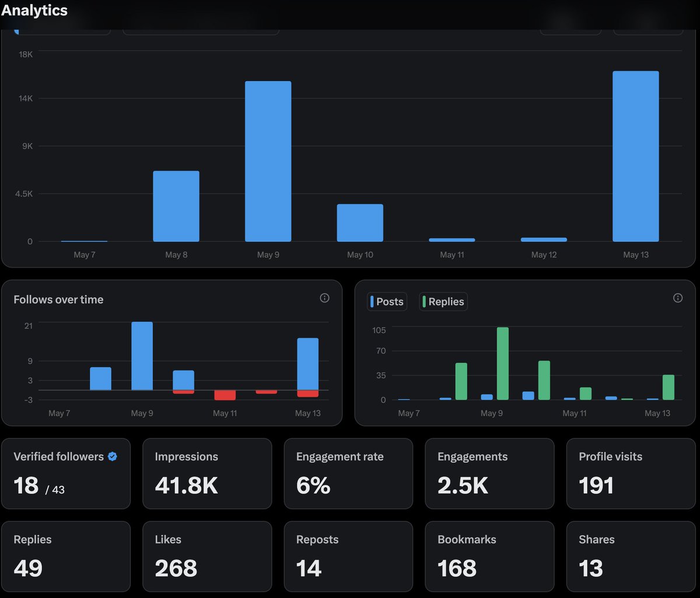
Task: Toggle the Replies series in the legend
Action: click(443, 301)
